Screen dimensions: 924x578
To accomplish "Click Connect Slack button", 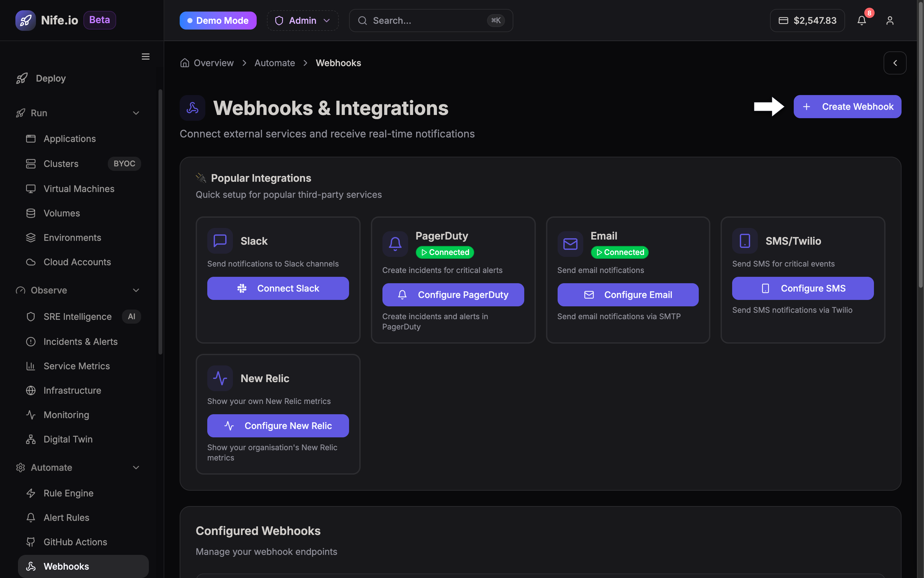I will (x=278, y=288).
